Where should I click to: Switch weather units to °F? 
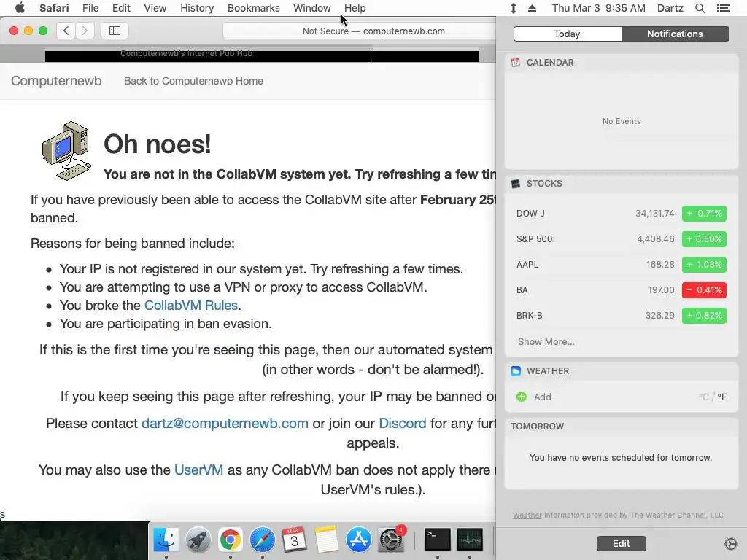[x=722, y=397]
